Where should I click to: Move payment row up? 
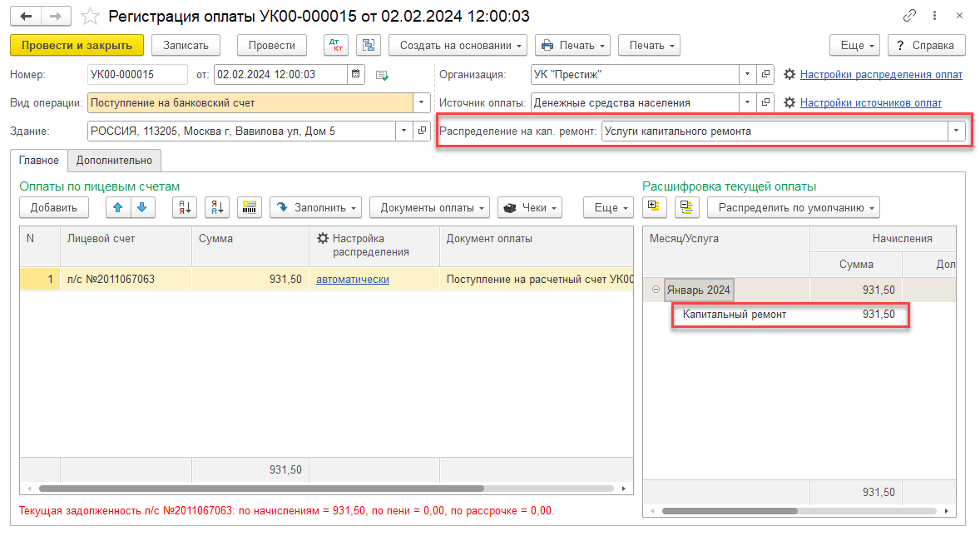pos(118,207)
